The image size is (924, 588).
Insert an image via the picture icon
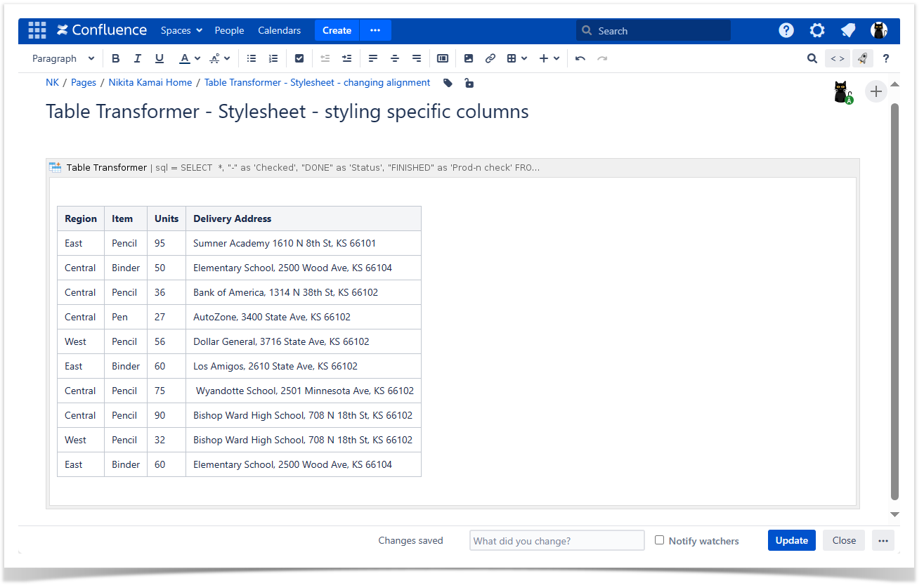469,58
